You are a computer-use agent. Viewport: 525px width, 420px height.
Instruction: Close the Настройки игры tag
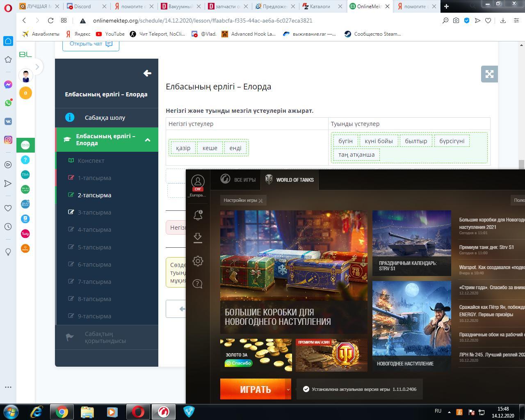tap(260, 200)
